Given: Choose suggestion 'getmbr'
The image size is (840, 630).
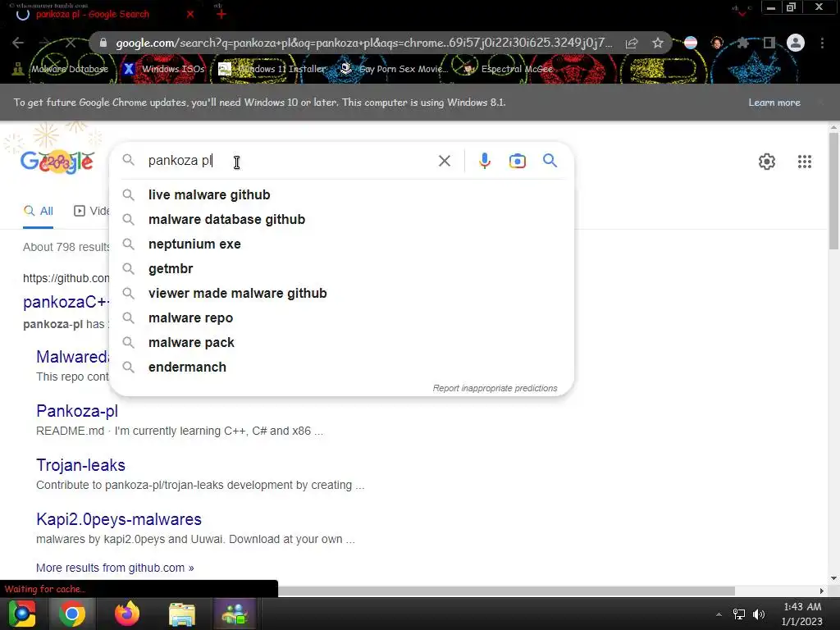Looking at the screenshot, I should pyautogui.click(x=341, y=269).
